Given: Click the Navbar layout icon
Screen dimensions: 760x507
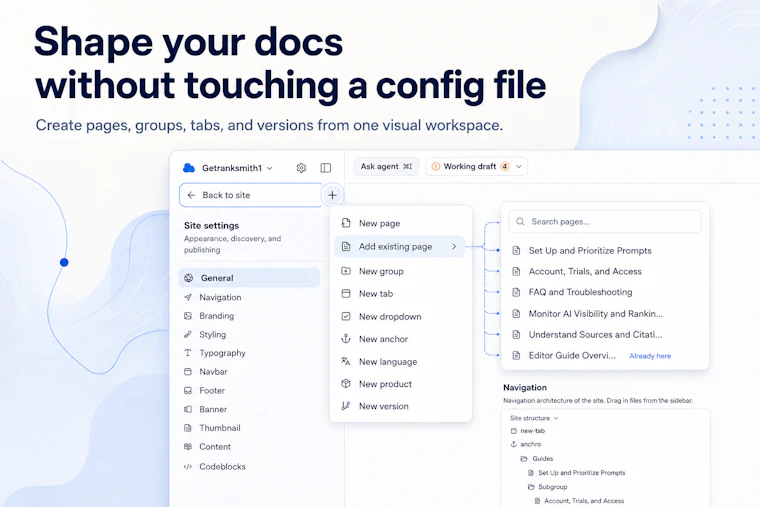Looking at the screenshot, I should point(188,372).
